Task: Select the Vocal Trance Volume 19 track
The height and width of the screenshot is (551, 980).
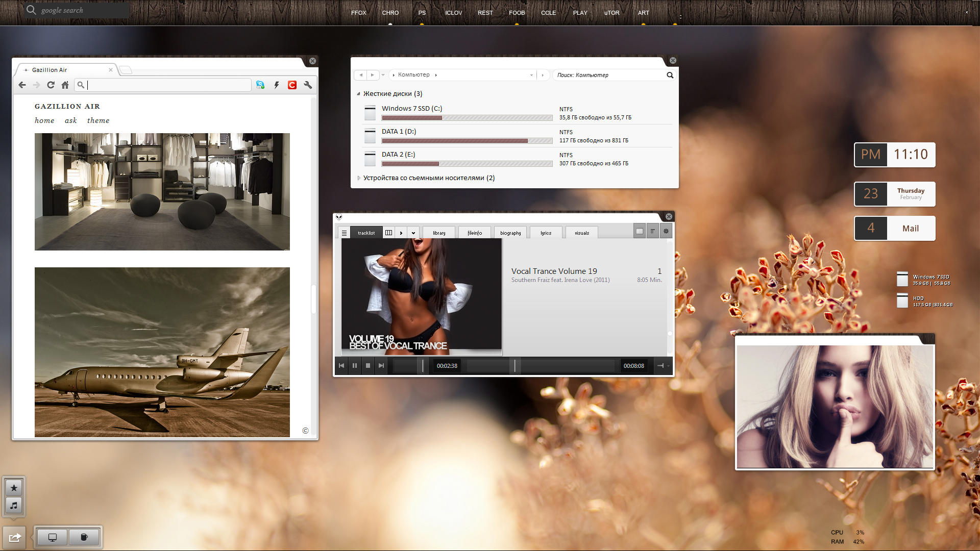Action: coord(586,275)
